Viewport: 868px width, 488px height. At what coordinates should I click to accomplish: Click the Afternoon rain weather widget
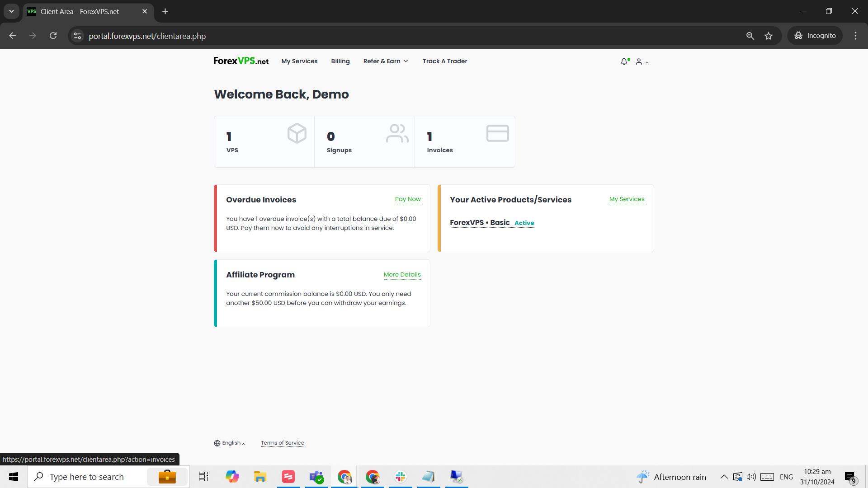click(x=671, y=477)
